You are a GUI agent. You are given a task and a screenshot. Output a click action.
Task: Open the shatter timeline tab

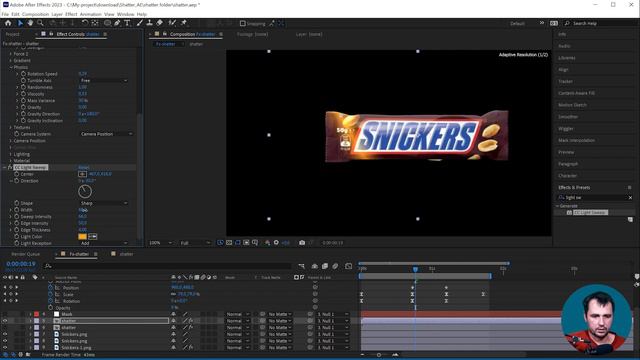tap(126, 254)
